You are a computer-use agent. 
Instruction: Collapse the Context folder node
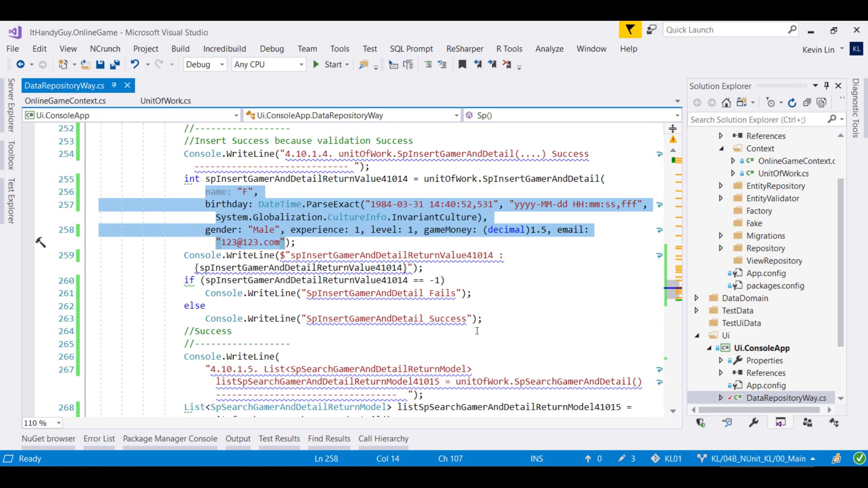(x=722, y=148)
